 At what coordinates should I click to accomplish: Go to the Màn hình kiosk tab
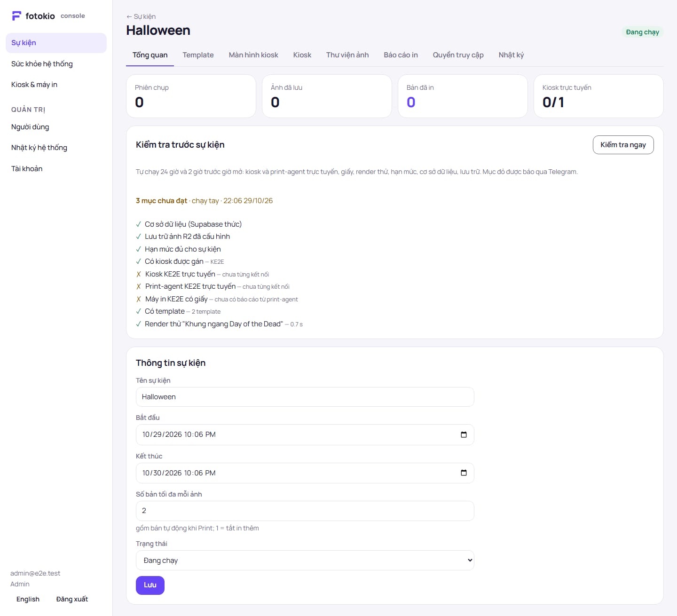tap(253, 55)
